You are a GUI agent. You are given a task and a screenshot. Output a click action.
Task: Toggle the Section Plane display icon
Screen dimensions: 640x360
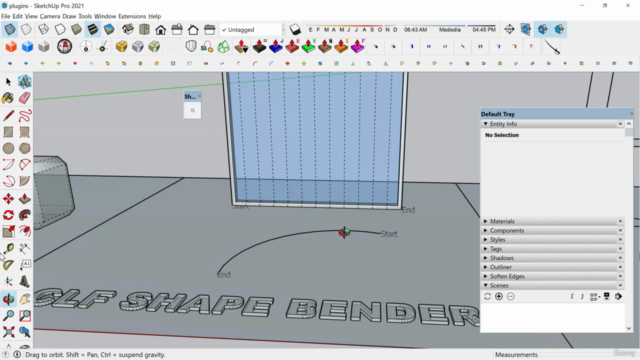(526, 29)
